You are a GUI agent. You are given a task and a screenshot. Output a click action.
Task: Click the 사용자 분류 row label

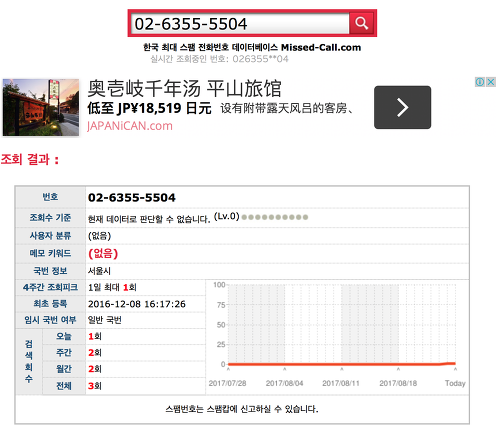tap(50, 236)
